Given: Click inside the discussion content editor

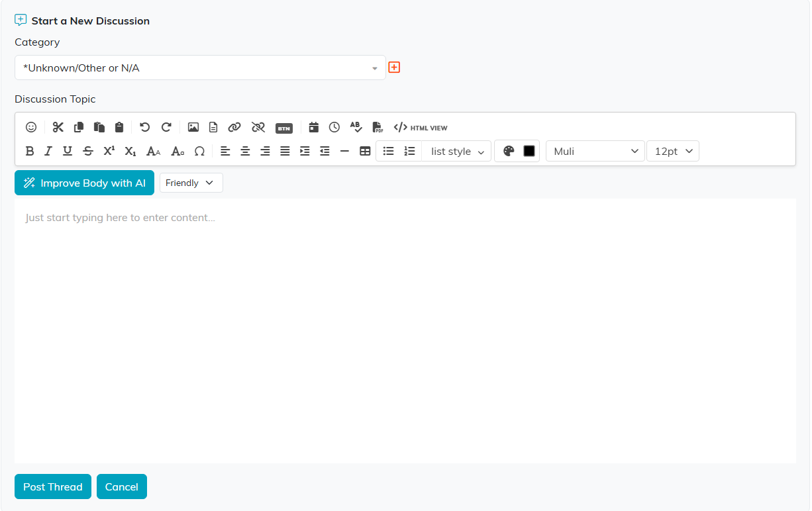Looking at the screenshot, I should [x=405, y=331].
